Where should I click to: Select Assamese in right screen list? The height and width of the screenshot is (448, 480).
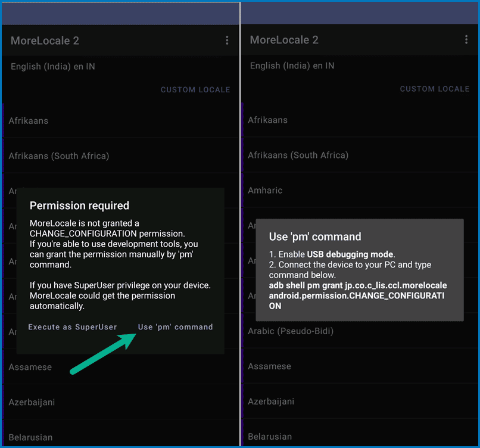point(360,366)
